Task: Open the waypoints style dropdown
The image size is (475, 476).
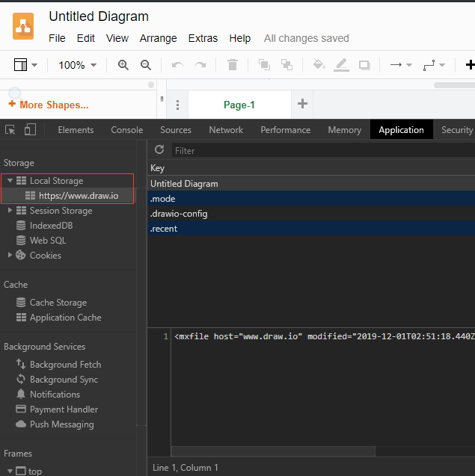Action: coord(442,65)
